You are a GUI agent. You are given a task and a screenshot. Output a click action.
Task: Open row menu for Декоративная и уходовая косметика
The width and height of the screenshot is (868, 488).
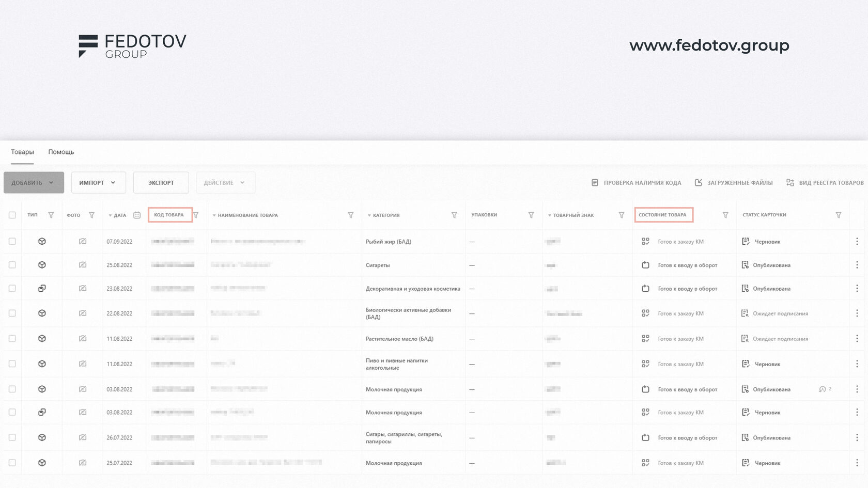coord(857,289)
